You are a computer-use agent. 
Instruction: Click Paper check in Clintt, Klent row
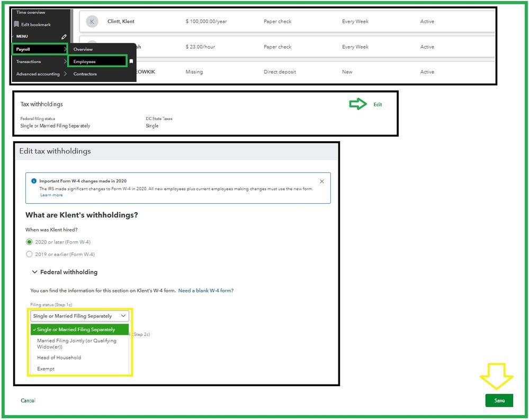(x=277, y=21)
